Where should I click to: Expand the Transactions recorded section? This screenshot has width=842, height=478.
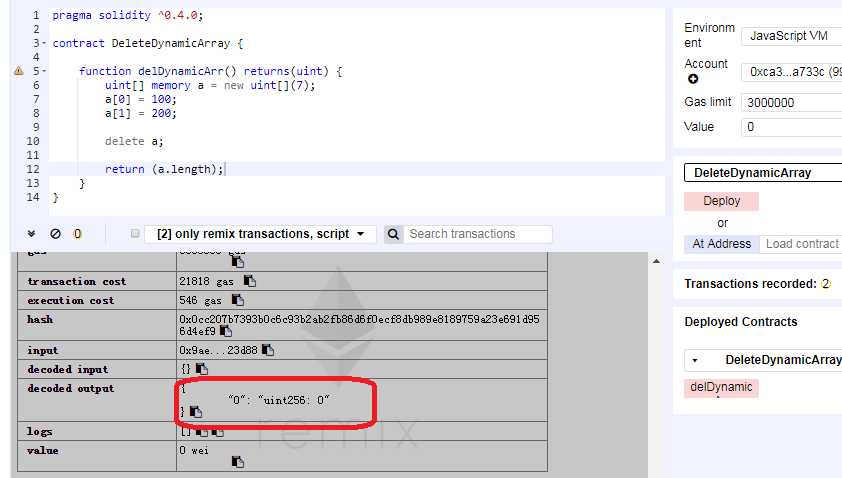[x=757, y=284]
